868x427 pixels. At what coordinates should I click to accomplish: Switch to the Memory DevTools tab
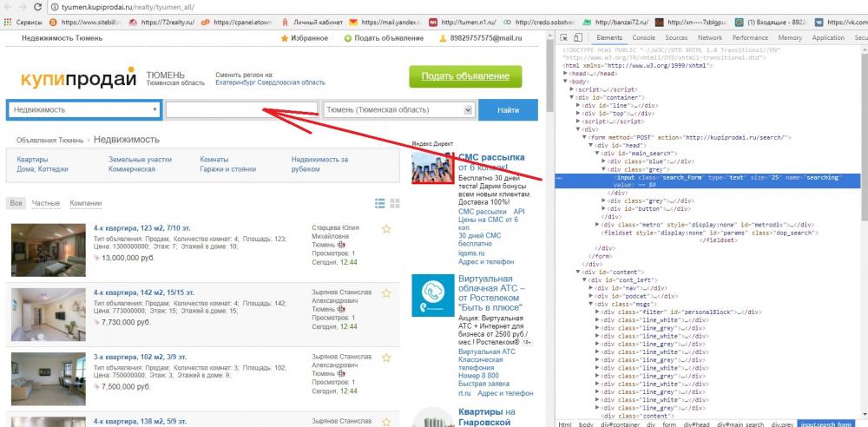790,37
